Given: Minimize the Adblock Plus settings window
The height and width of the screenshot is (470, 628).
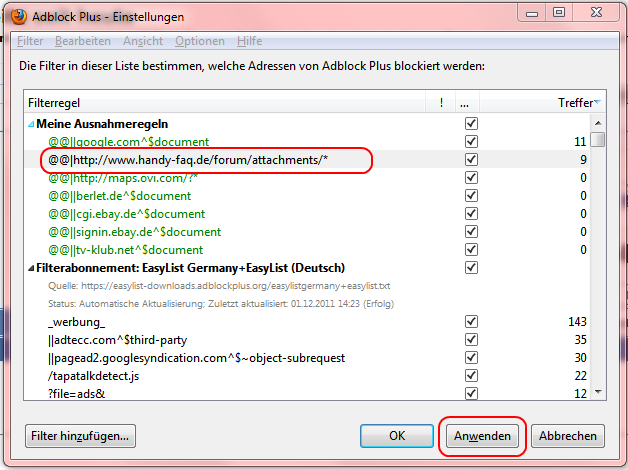Looking at the screenshot, I should 529,12.
